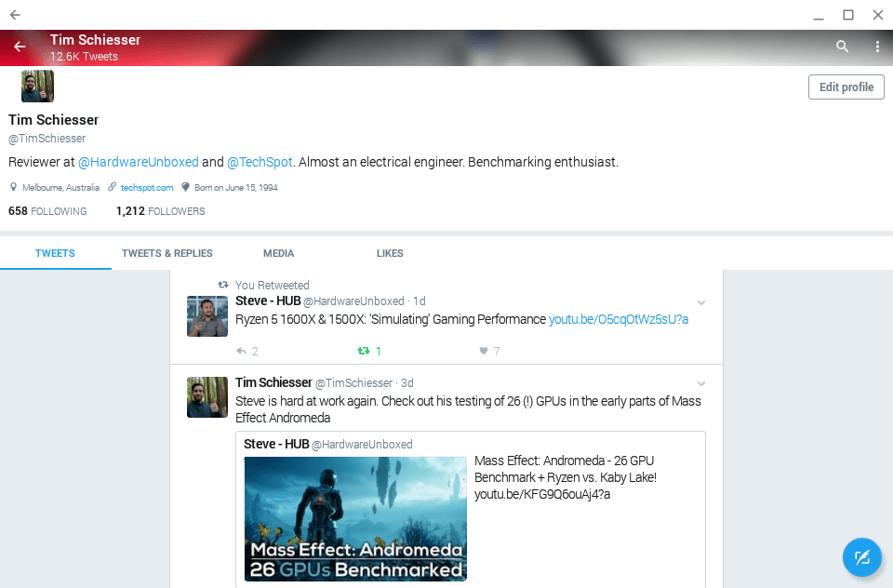
Task: Click the 'Melbourne, Australia' location text
Action: pyautogui.click(x=61, y=187)
